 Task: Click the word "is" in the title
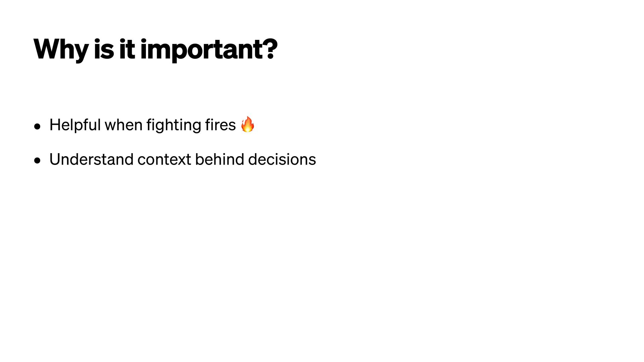tap(104, 49)
